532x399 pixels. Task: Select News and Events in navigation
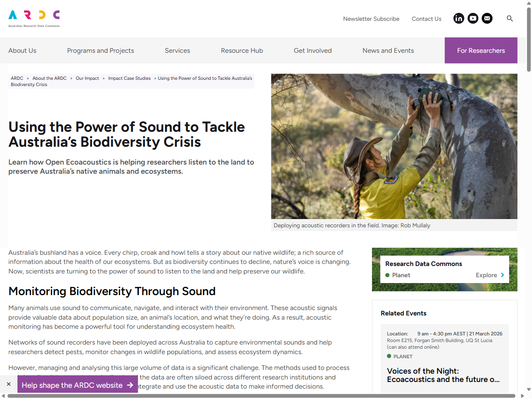388,50
